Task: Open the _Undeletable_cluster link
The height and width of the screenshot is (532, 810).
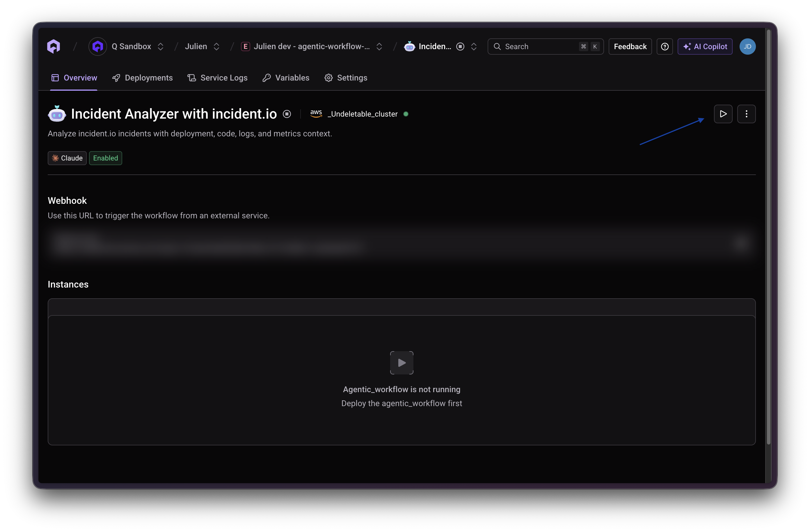Action: tap(363, 114)
